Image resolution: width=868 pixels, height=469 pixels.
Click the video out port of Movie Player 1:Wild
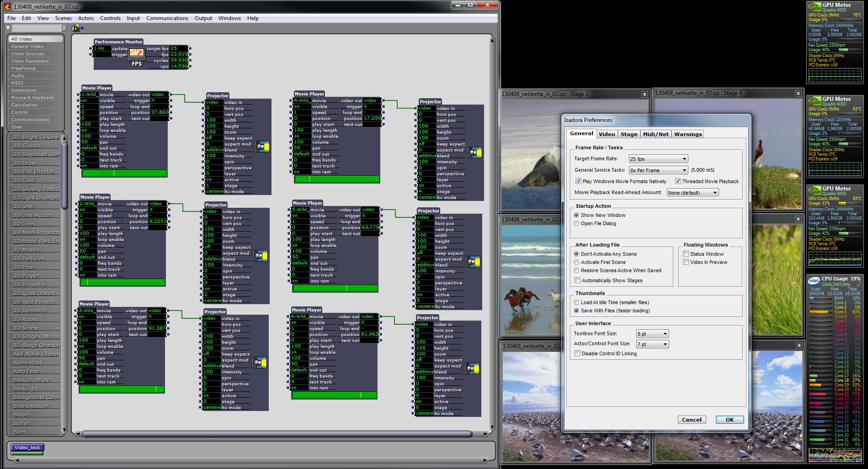tap(170, 95)
